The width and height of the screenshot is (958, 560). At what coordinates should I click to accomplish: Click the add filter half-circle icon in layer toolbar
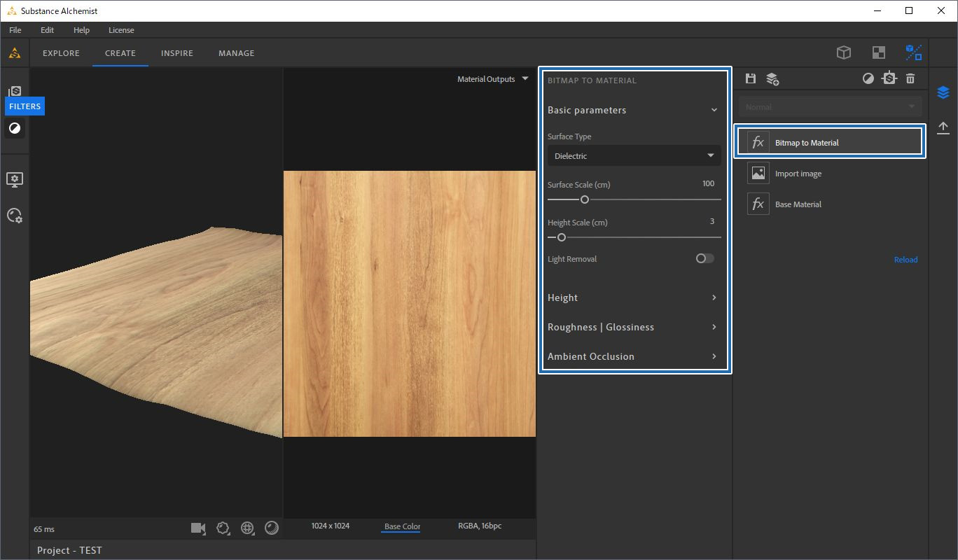coord(868,78)
